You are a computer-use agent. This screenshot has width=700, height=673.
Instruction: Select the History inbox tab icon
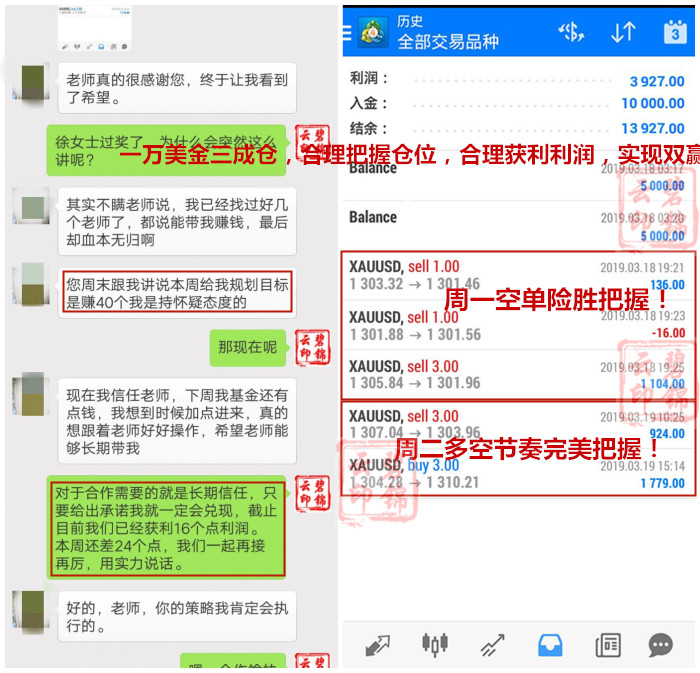pyautogui.click(x=549, y=645)
